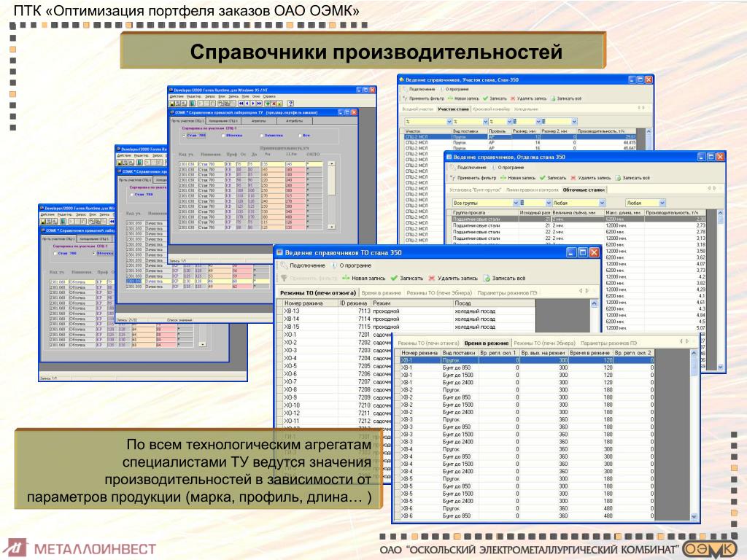Click the red delete-record icon in the top Developer/2000 toolbar
This screenshot has width=747, height=560.
[274, 103]
